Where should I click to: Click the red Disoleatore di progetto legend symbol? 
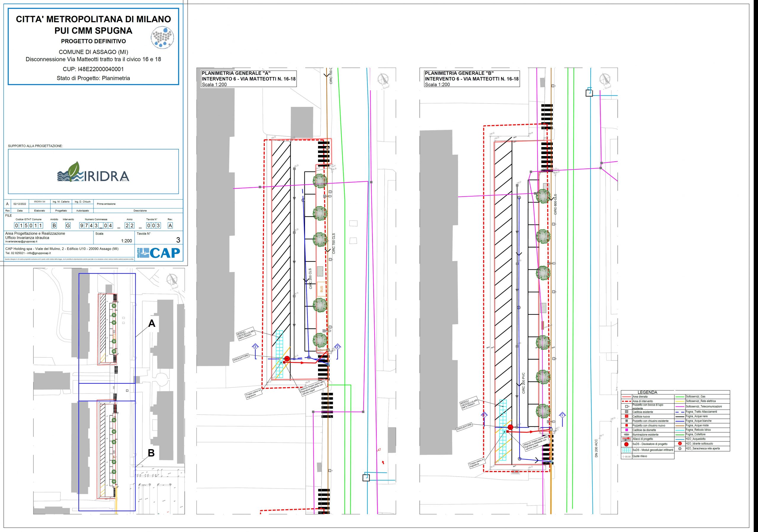(626, 444)
